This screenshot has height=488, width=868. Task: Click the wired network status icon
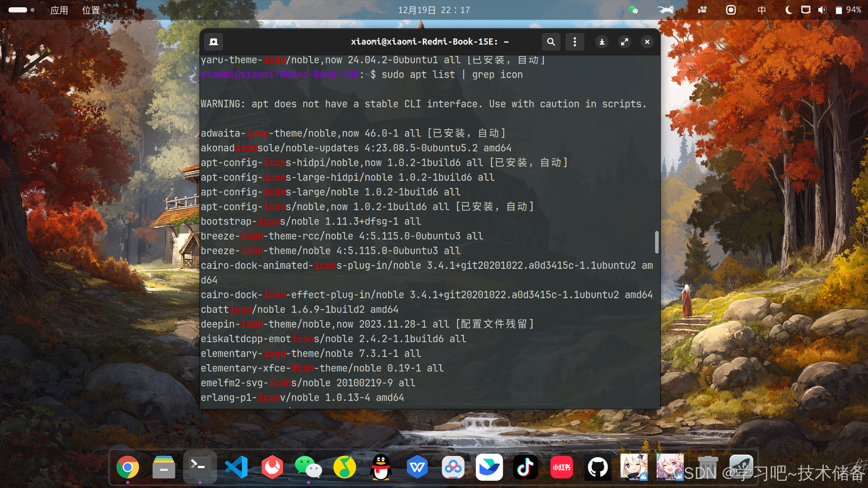(806, 9)
